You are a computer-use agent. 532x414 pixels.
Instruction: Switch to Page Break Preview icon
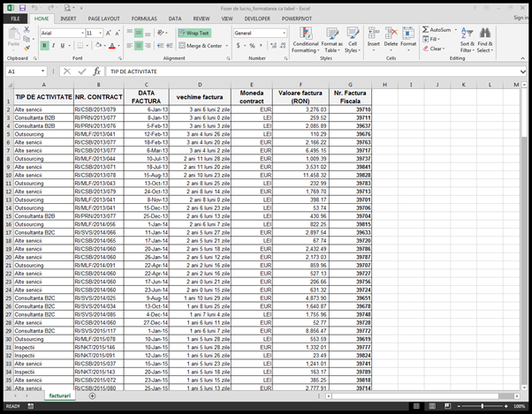447,406
